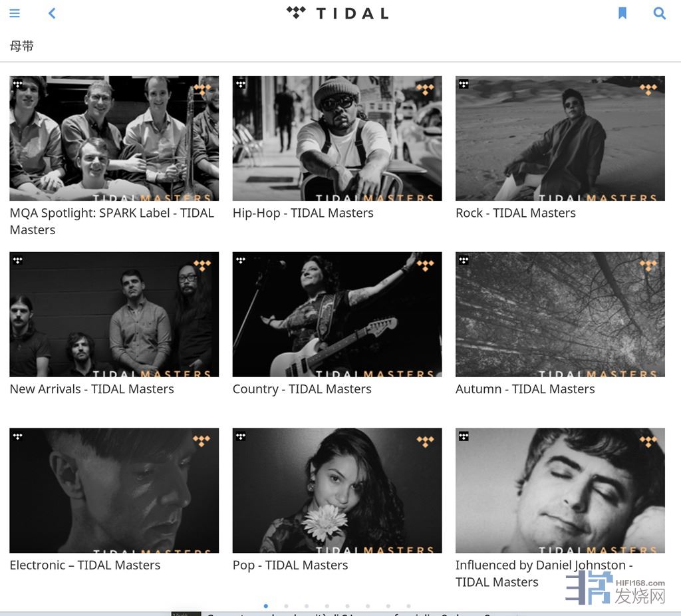Click the 'Rock - TIDAL Masters' title

click(x=515, y=213)
